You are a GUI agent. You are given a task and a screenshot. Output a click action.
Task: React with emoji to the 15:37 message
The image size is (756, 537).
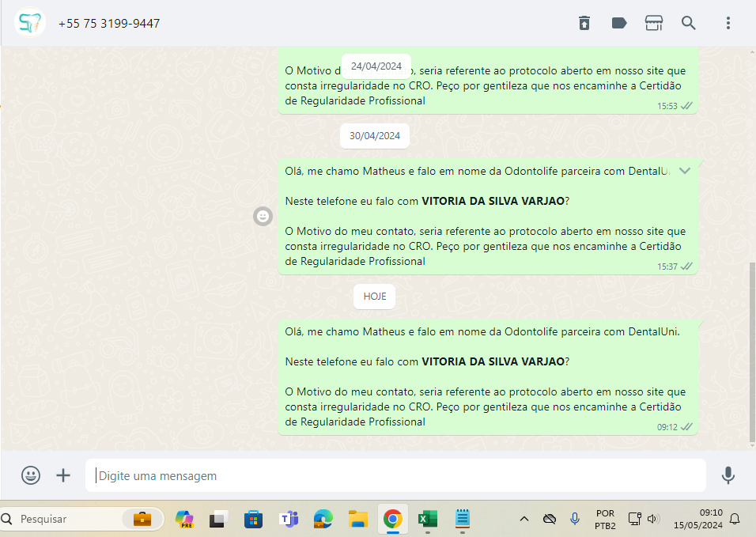(x=263, y=217)
